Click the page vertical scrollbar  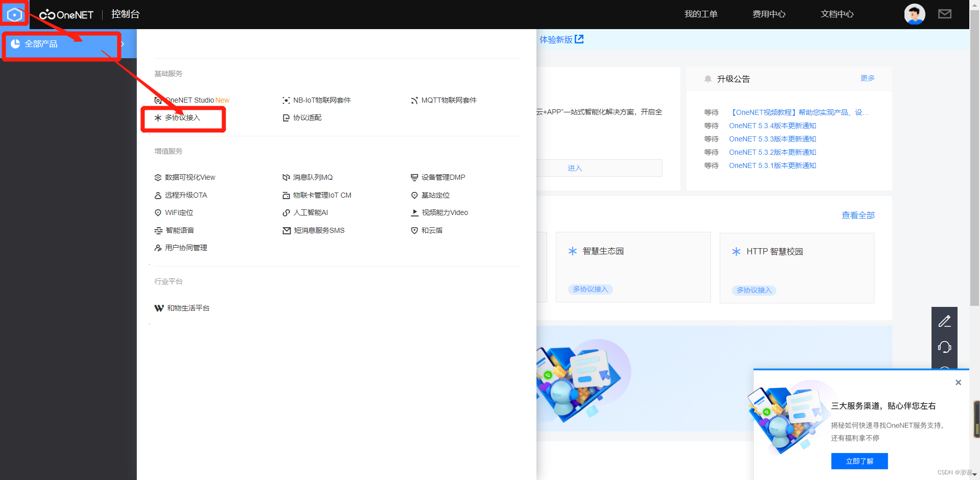(x=974, y=158)
